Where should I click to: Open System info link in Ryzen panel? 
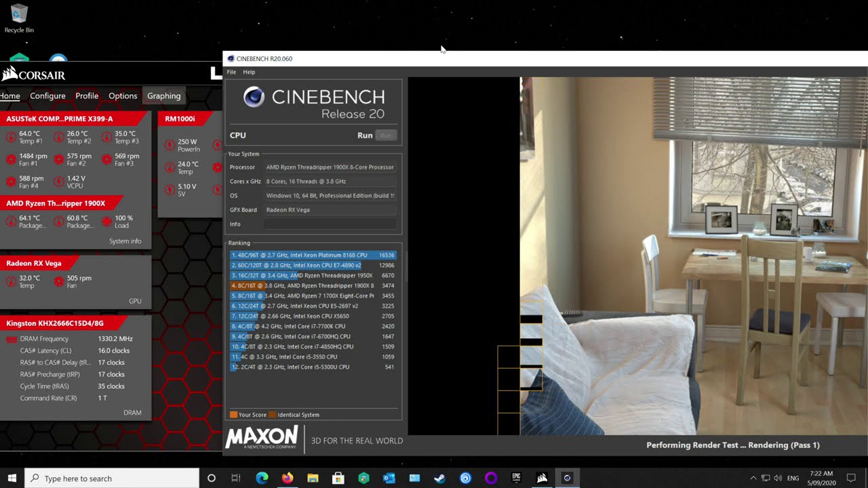point(125,241)
